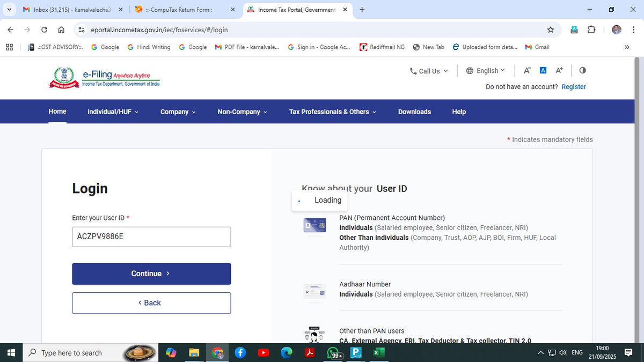Open the English language dropdown
The image size is (644, 362).
[x=485, y=70]
